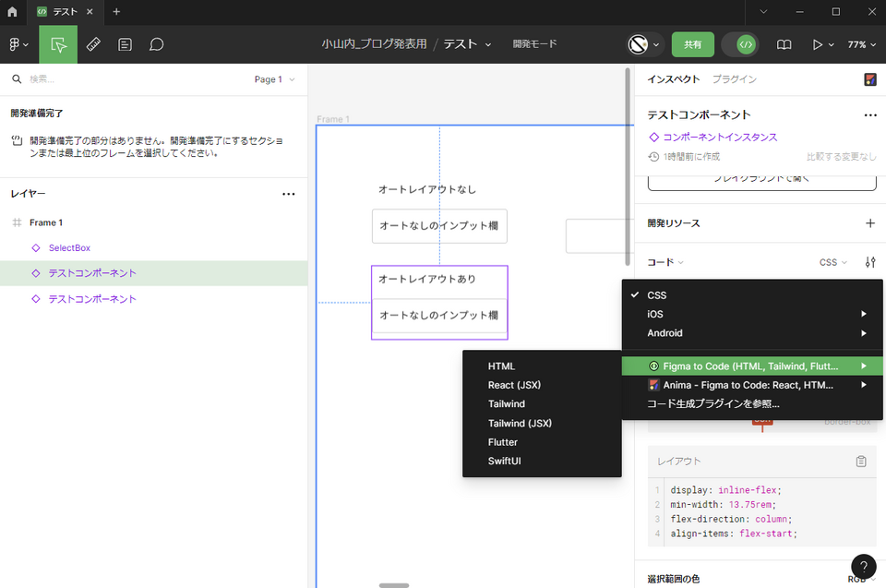Expand the Page 1 page selector

pyautogui.click(x=274, y=79)
